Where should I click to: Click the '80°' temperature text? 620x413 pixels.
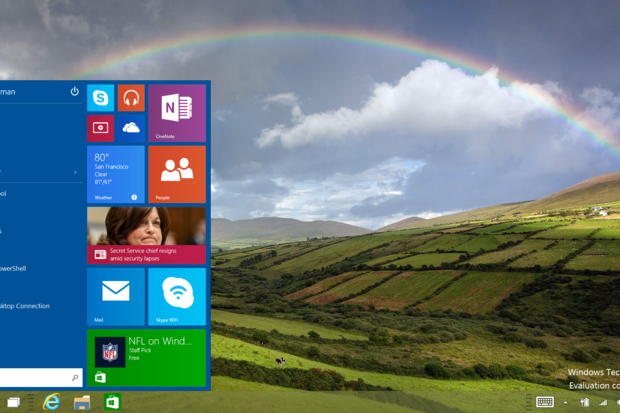[x=102, y=157]
